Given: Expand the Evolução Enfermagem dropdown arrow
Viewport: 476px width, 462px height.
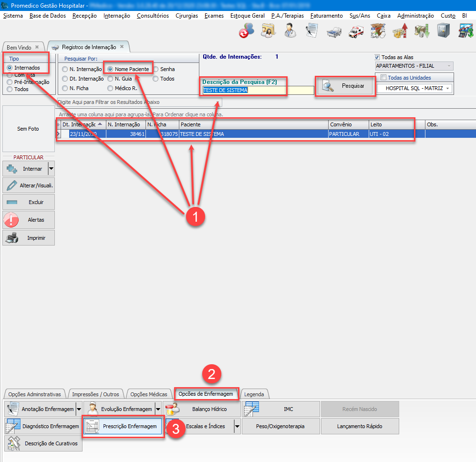Looking at the screenshot, I should click(158, 409).
